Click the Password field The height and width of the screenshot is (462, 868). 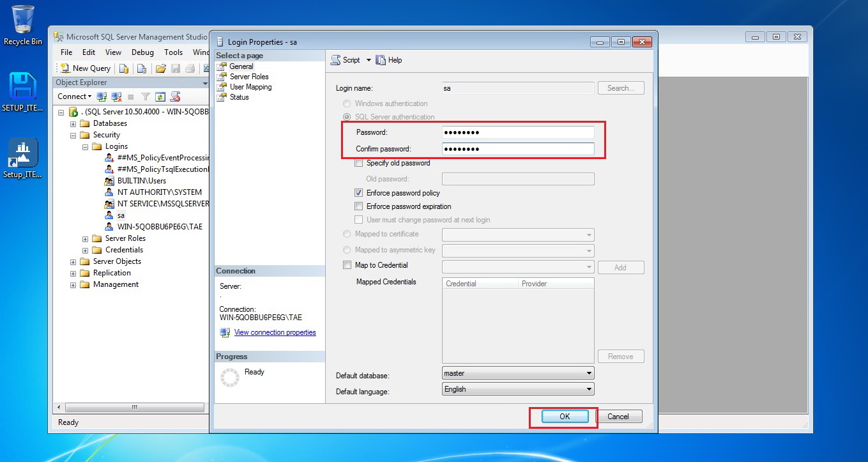click(518, 132)
